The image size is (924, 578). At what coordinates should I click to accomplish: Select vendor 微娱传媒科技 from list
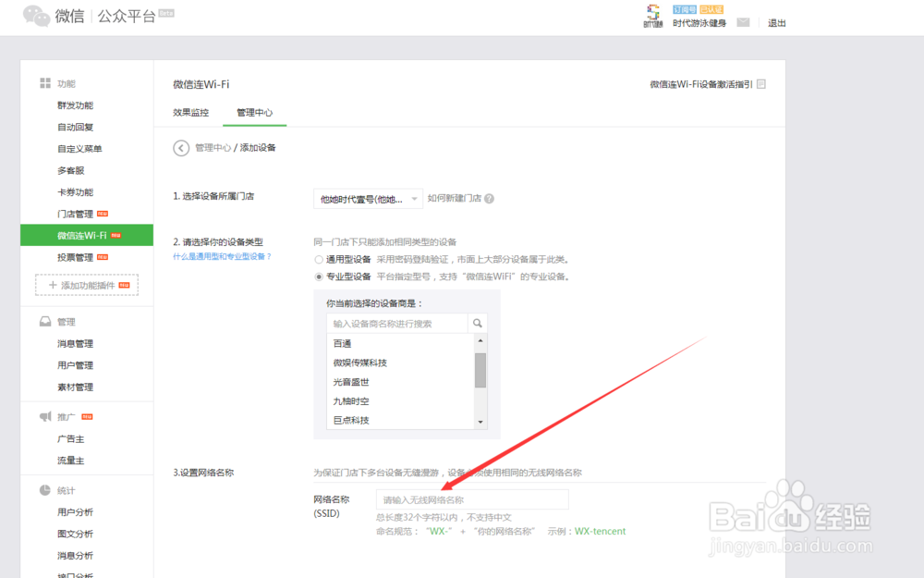click(x=360, y=363)
